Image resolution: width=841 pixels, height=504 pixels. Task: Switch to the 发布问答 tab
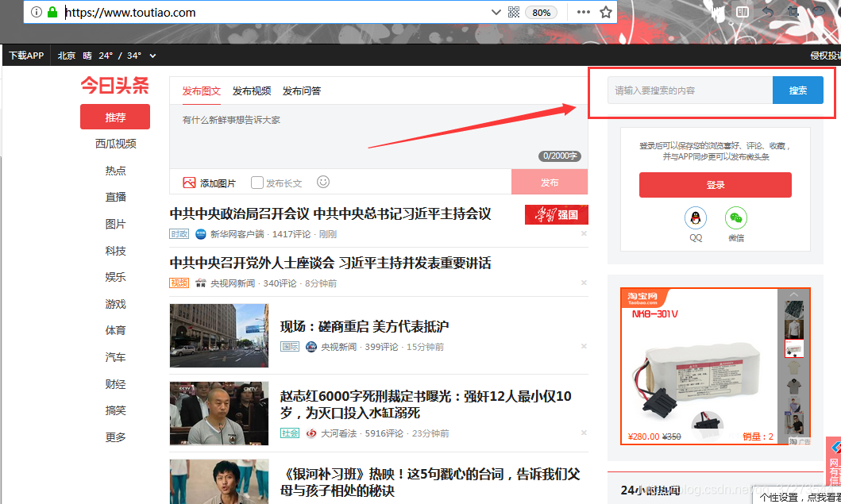[x=302, y=90]
